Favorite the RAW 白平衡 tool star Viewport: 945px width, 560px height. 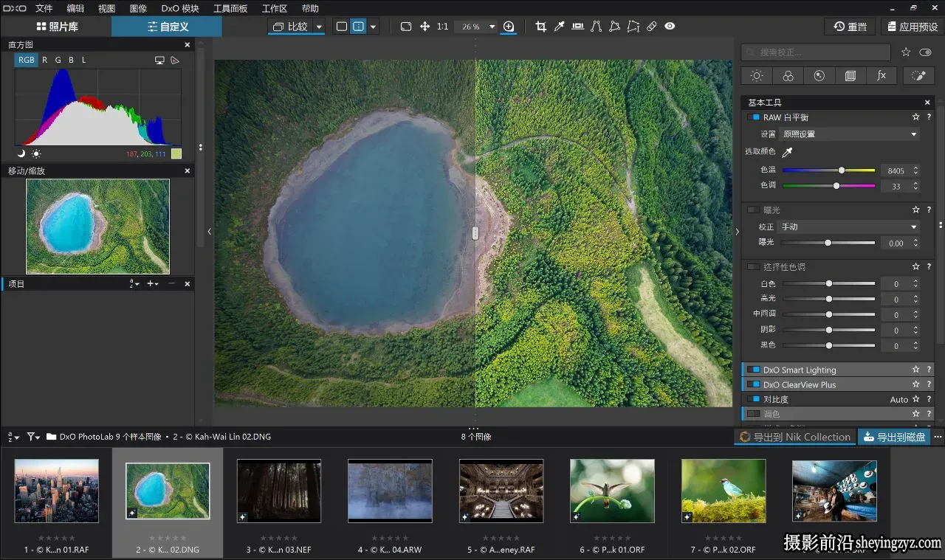916,117
